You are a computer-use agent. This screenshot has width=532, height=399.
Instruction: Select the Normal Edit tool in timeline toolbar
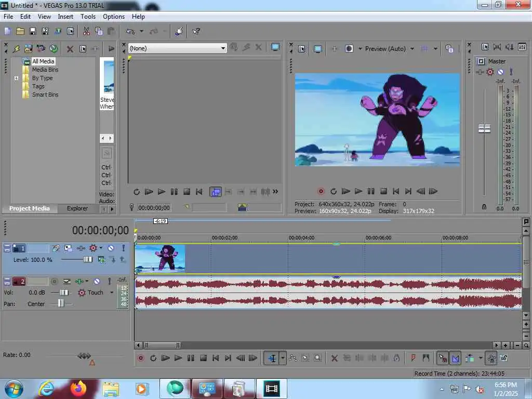coord(272,358)
